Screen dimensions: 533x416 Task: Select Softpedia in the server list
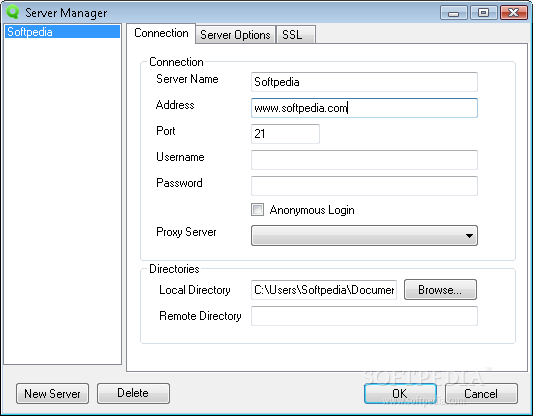63,32
